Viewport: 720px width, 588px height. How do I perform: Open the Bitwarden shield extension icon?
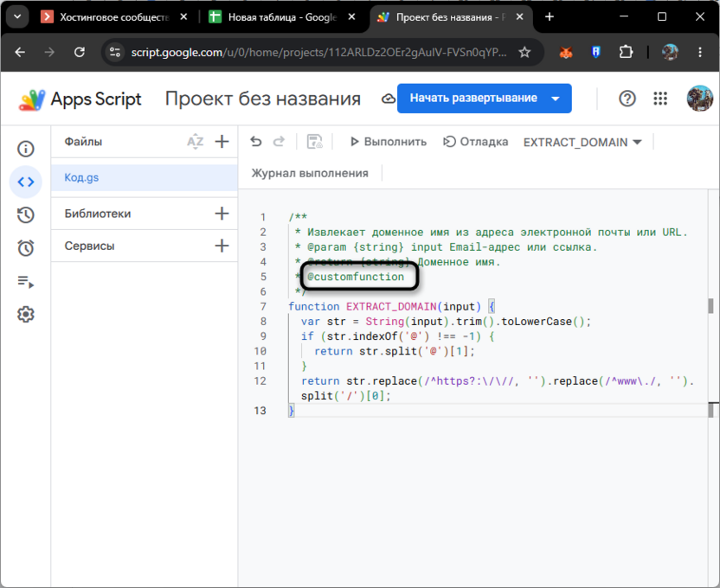595,52
